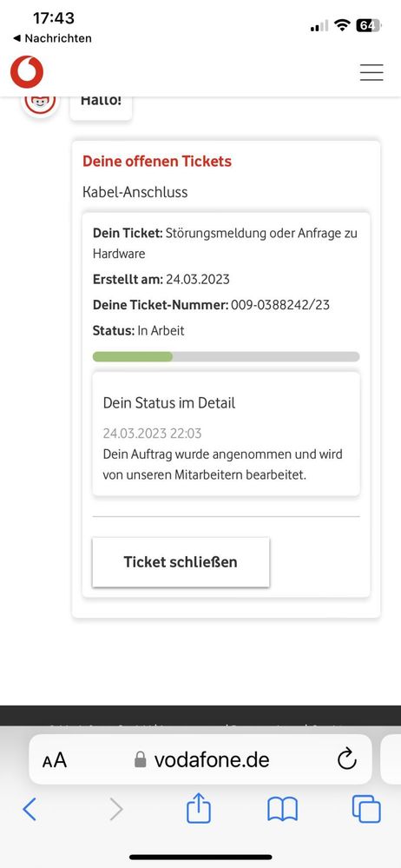Open the hamburger menu
This screenshot has height=868, width=401.
click(371, 72)
